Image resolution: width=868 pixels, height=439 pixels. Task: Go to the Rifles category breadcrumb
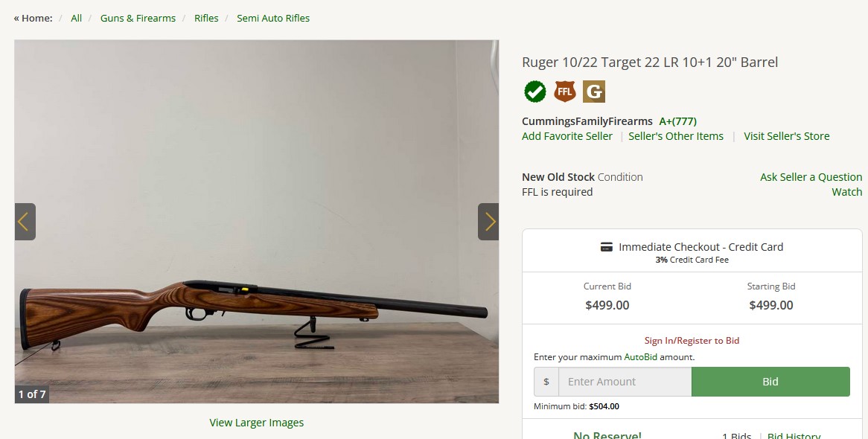coord(206,19)
